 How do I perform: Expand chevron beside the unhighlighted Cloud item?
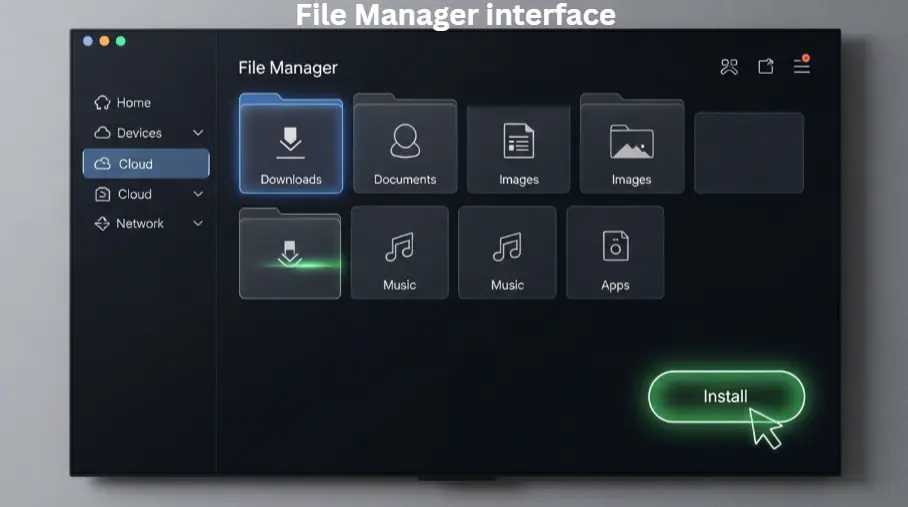click(x=198, y=194)
